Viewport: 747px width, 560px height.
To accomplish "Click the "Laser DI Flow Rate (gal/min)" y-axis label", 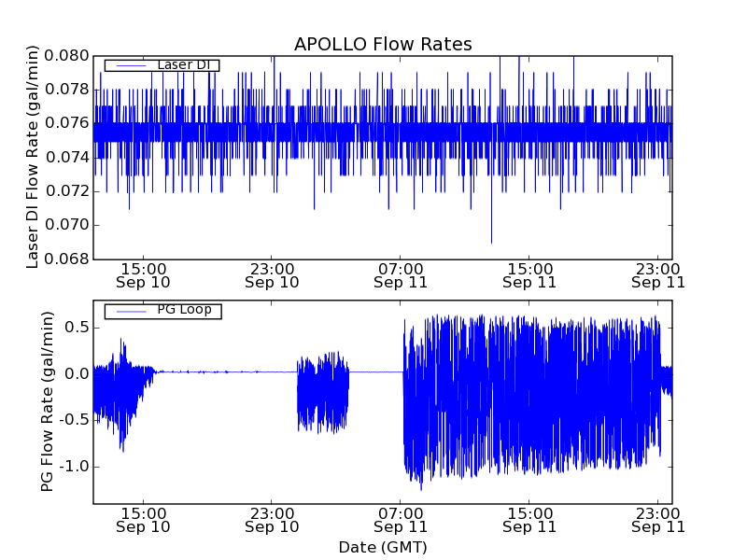I will [33, 157].
